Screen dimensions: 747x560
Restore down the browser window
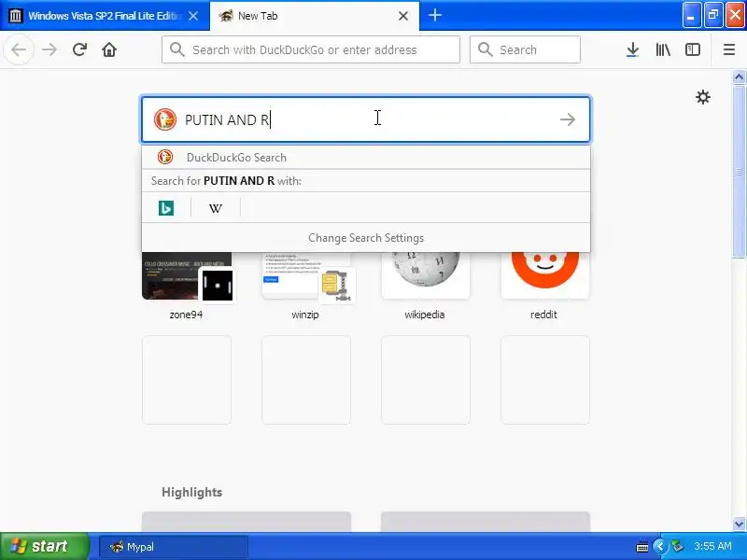[x=713, y=15]
